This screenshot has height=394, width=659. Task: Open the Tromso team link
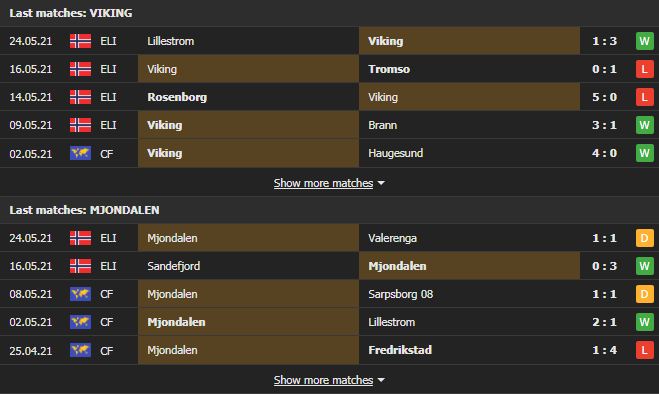(x=389, y=69)
